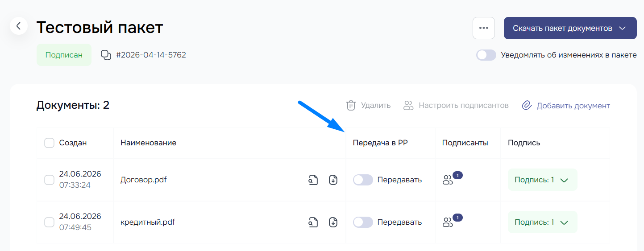Expand Подпись: 1 dropdown for кредитный.pdf

(543, 222)
